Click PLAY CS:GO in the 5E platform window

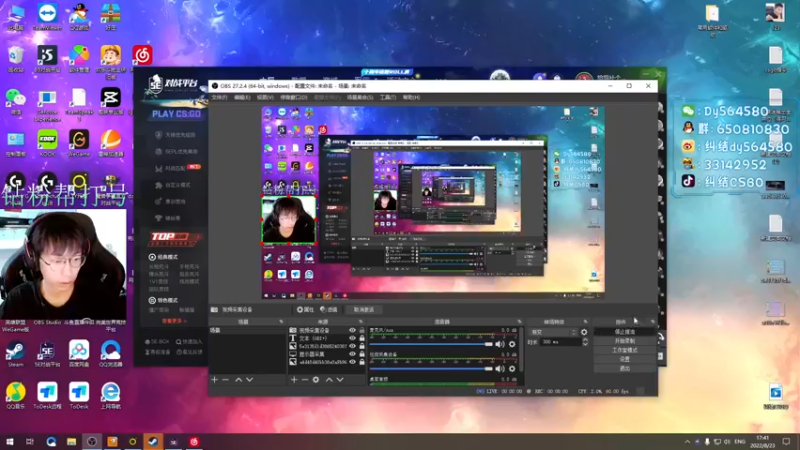[176, 114]
